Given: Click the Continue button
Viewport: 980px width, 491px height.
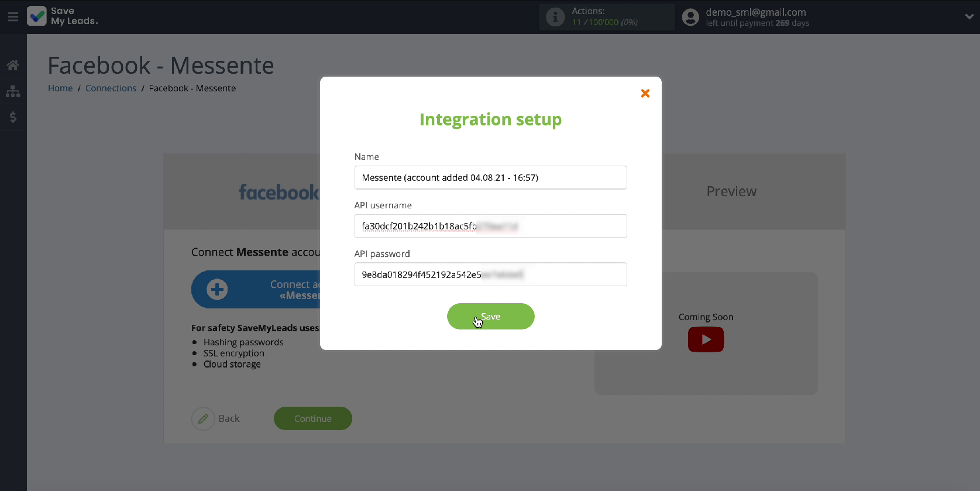Looking at the screenshot, I should (313, 418).
